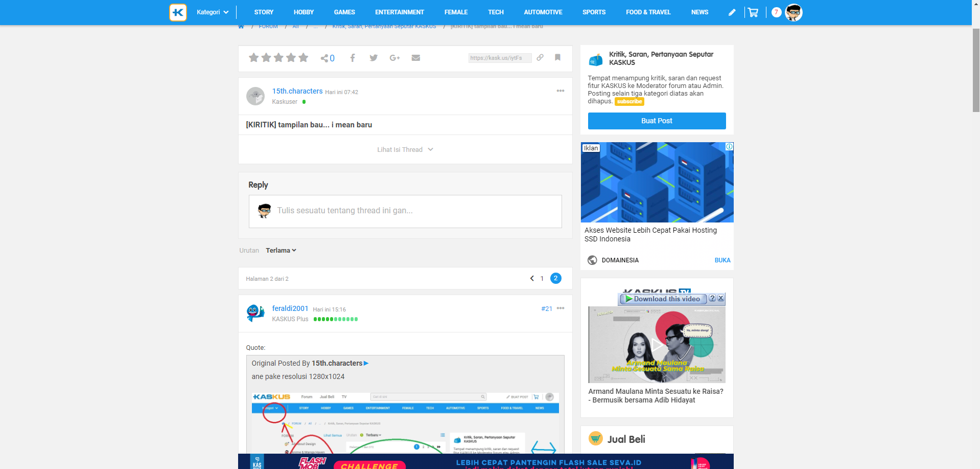This screenshot has width=980, height=469.
Task: Open the original post options menu
Action: coord(561,91)
